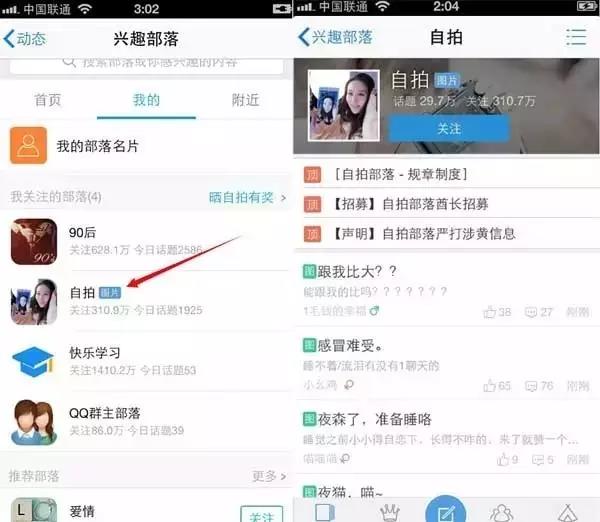Go back to 兴趣部落 from 自拍 page
600x522 pixels.
pyautogui.click(x=335, y=38)
